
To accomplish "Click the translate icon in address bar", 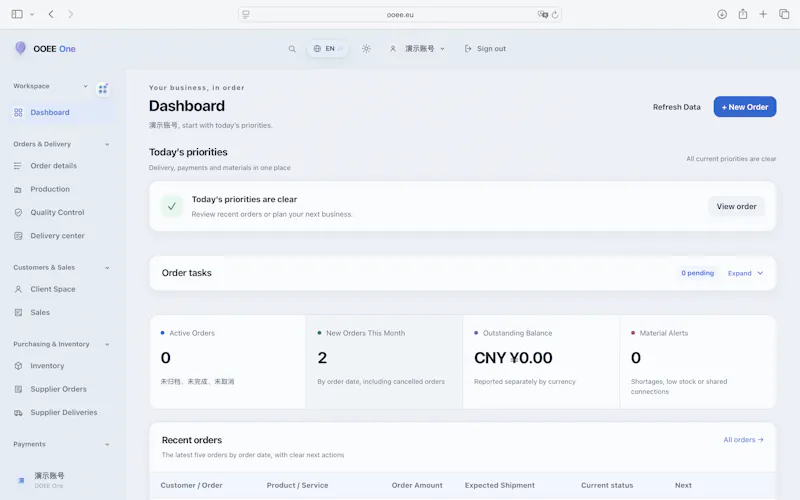I will tap(542, 14).
